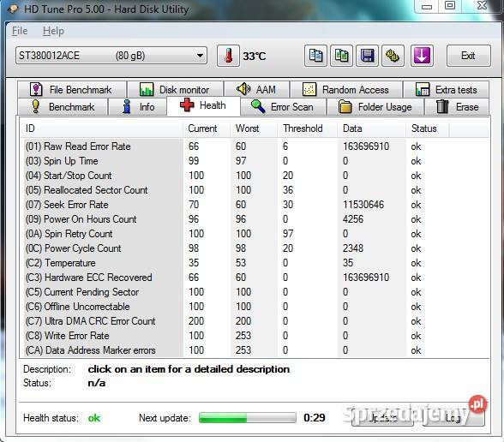
Task: Select the Benchmark tab
Action: [63, 106]
